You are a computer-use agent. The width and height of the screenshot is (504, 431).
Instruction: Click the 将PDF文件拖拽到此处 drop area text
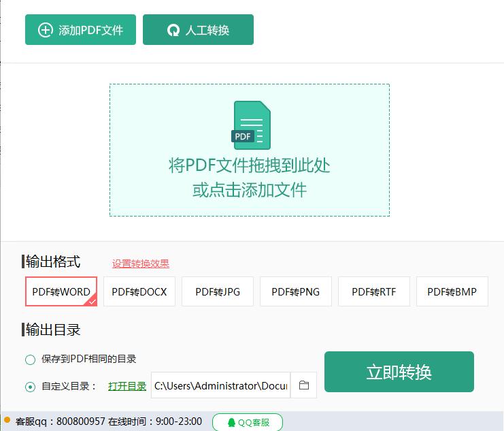coord(250,165)
